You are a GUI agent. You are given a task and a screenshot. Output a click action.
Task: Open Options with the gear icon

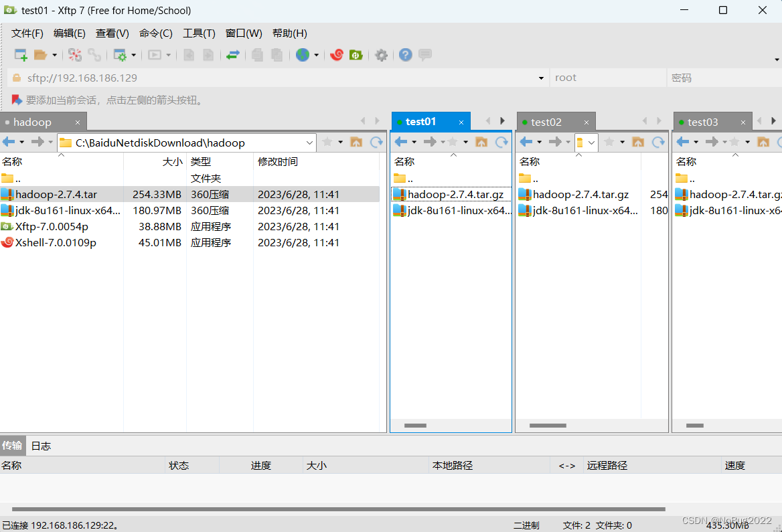381,55
